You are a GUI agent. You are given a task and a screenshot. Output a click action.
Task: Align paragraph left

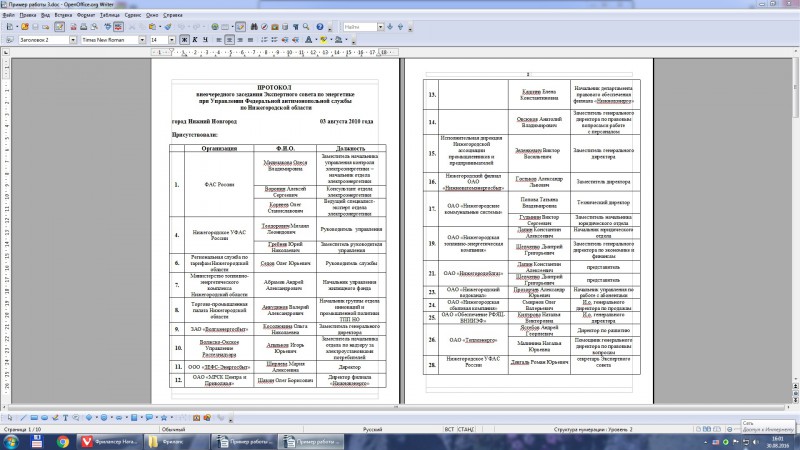(219, 40)
